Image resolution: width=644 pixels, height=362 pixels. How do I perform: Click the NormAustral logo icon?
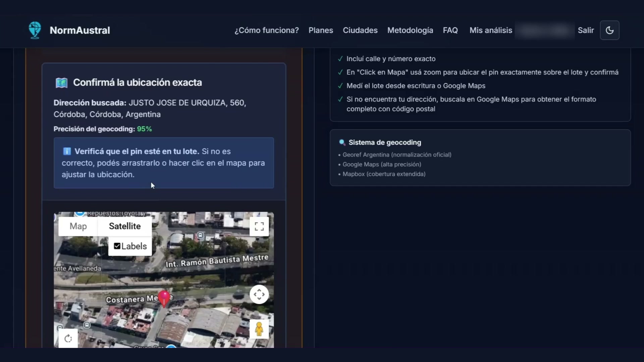(35, 30)
